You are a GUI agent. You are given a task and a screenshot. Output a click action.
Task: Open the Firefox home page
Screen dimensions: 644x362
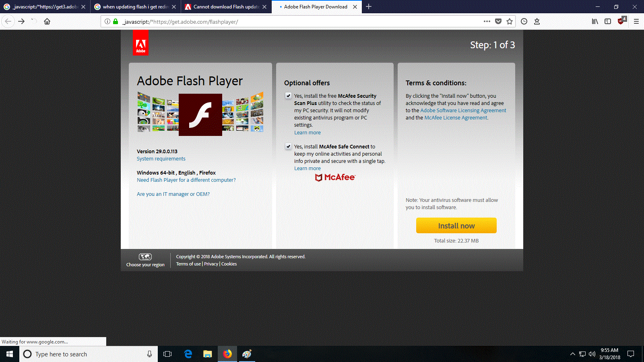click(x=47, y=21)
